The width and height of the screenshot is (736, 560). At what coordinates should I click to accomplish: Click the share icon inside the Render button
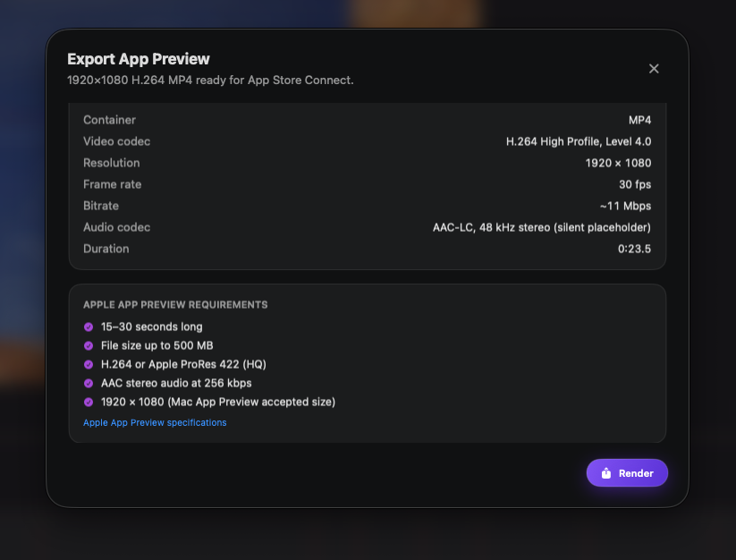[x=606, y=472]
